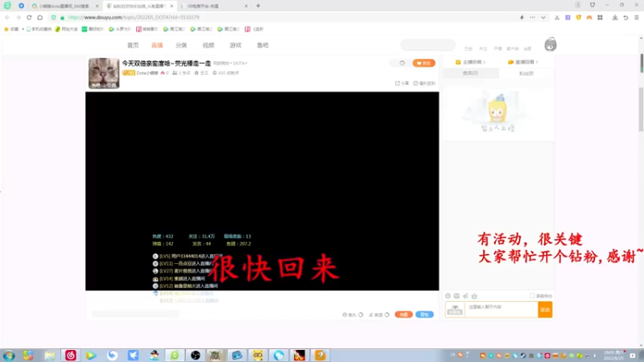Refresh the 鱼翅 balance icon
This screenshot has height=362, width=644.
(x=387, y=315)
